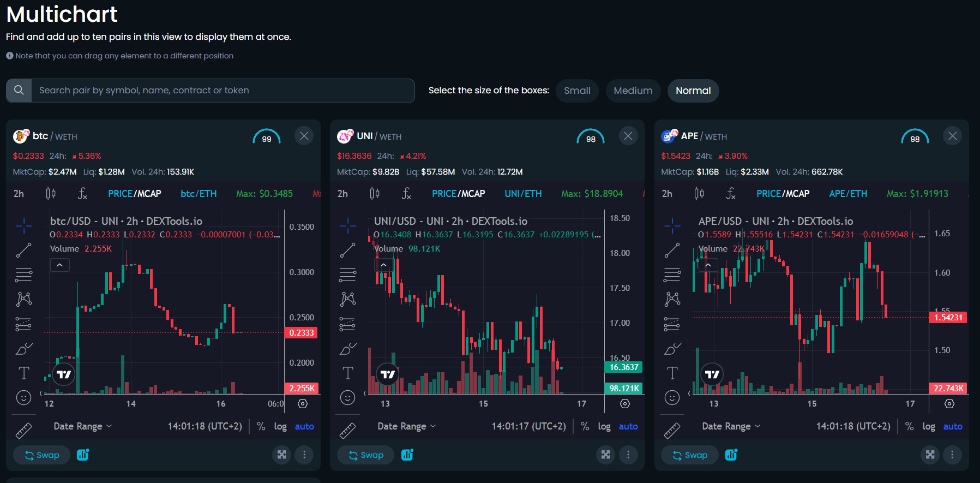Open candle chart type on btc chart

coord(51,194)
